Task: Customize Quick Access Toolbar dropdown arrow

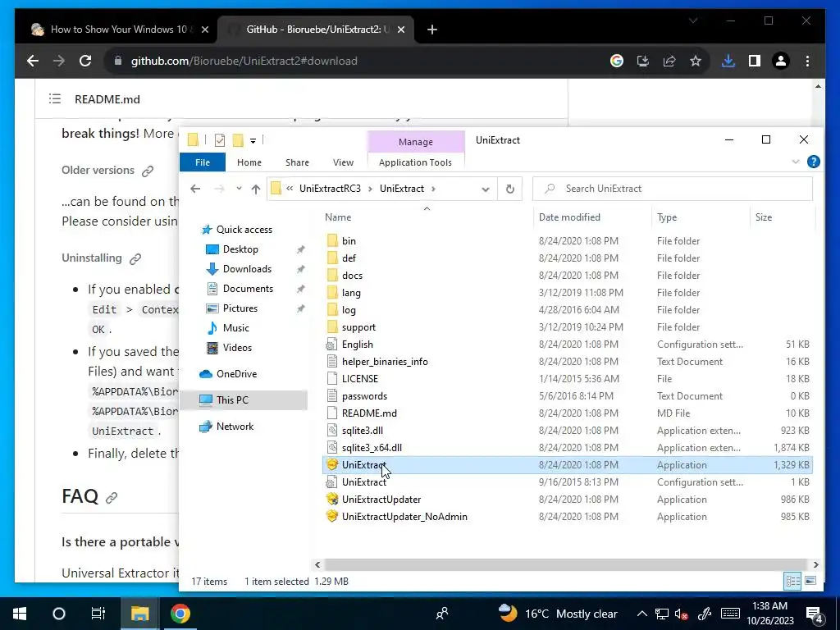Action: tap(253, 141)
